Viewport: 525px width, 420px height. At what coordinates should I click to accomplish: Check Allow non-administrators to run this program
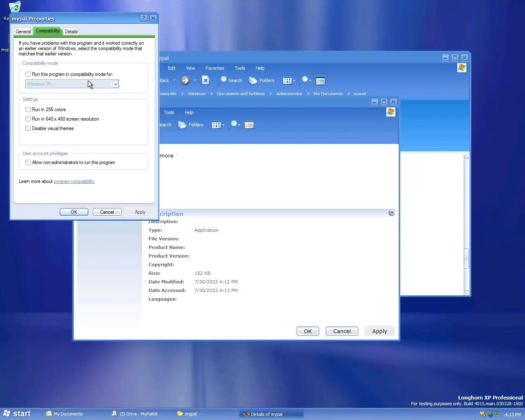pos(28,162)
